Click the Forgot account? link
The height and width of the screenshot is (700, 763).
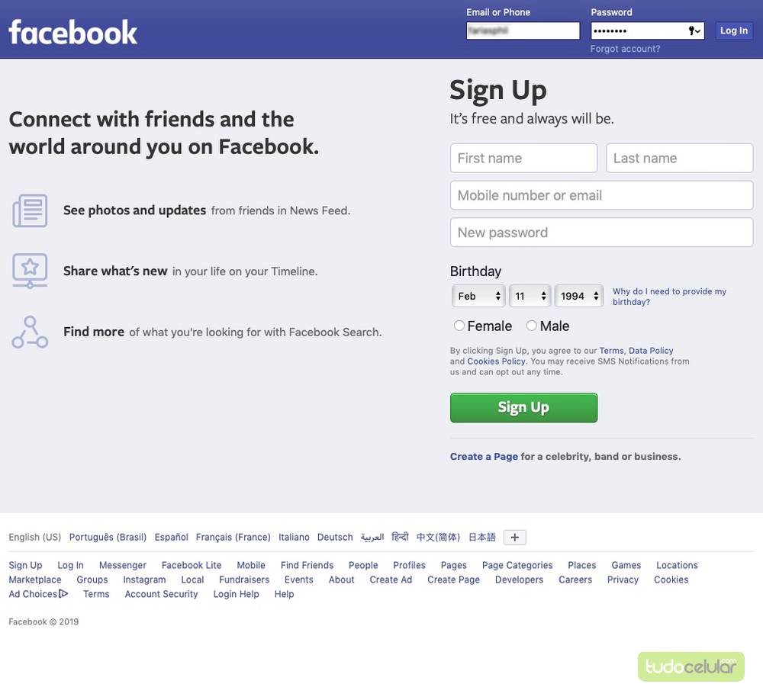point(625,49)
